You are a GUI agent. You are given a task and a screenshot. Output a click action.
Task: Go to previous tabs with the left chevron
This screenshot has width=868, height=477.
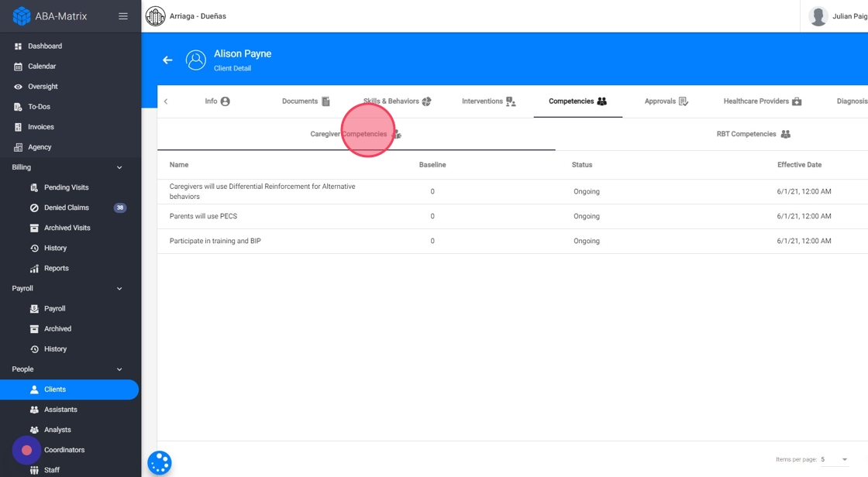[x=166, y=101]
